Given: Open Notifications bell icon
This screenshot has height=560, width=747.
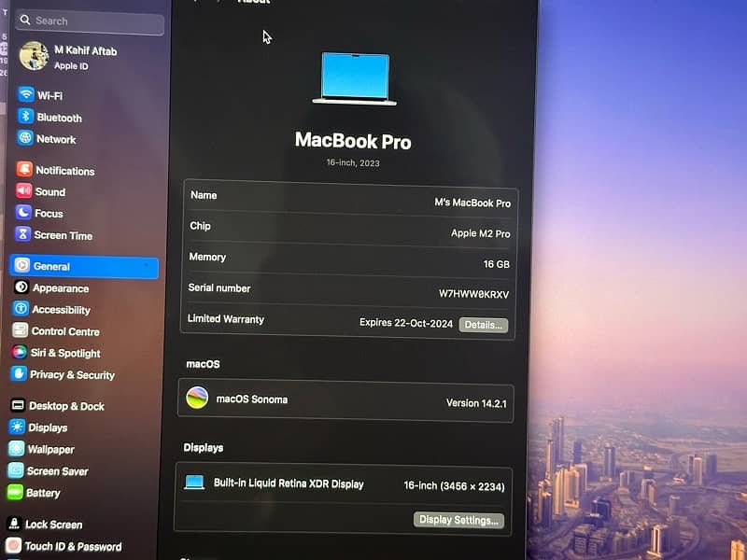Looking at the screenshot, I should pos(23,170).
